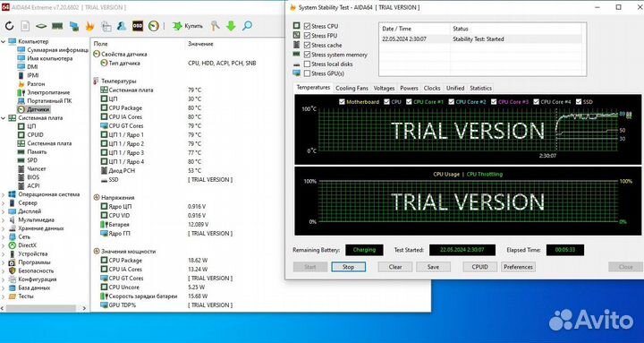Uncheck the Stress CPU checkbox
The height and width of the screenshot is (343, 644).
pyautogui.click(x=307, y=26)
